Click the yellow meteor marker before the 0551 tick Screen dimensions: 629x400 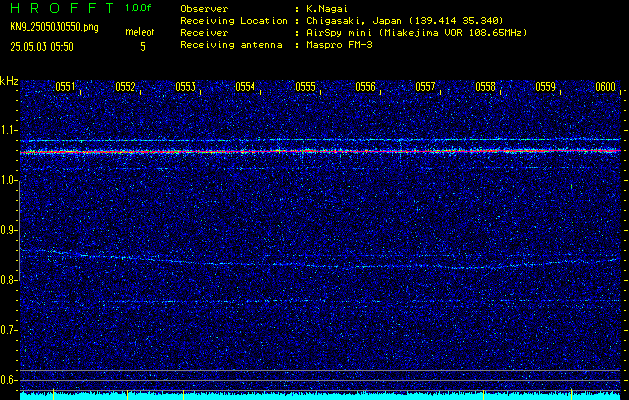coord(53,394)
